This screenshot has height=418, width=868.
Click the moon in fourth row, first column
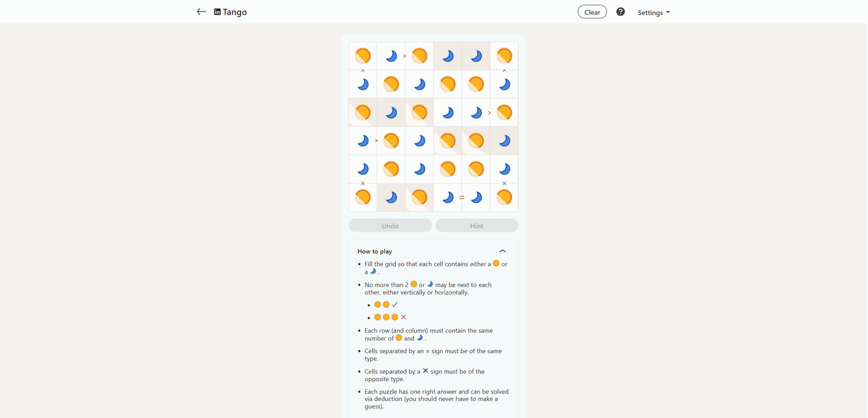point(363,141)
